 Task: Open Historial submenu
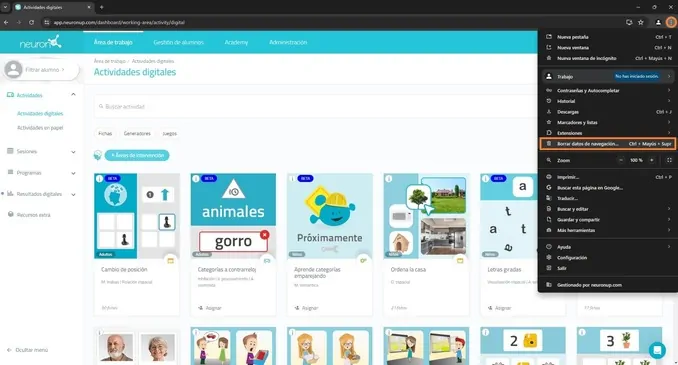[x=608, y=101]
